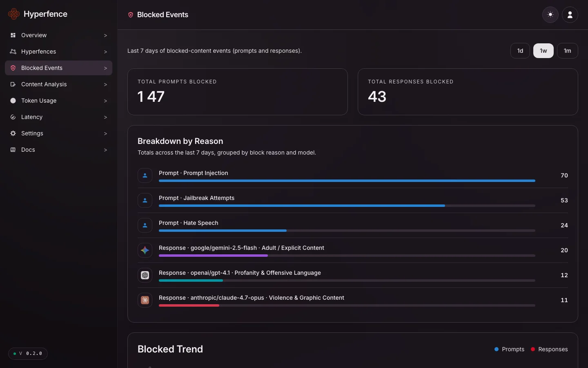Click the Hate Speech progress bar
Image resolution: width=588 pixels, height=368 pixels.
347,231
